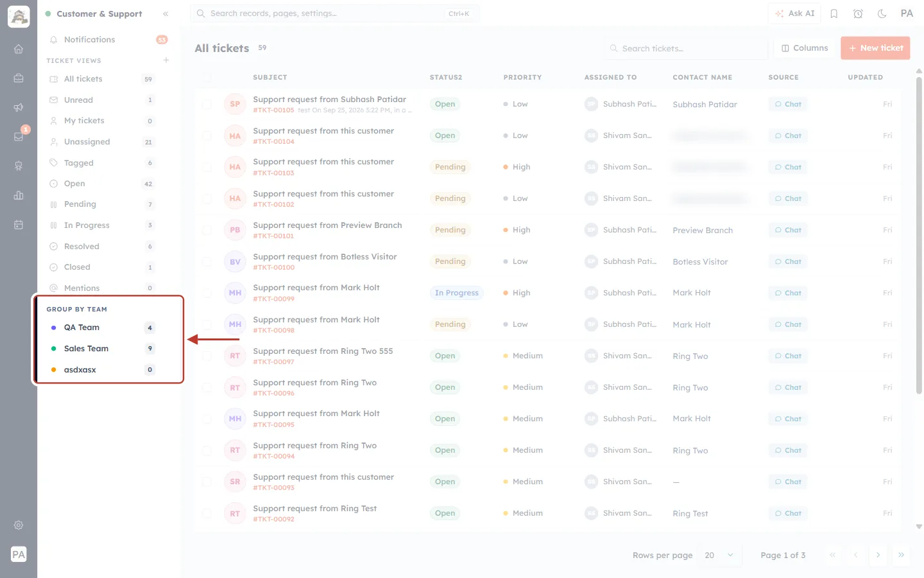Jump to last page with double-chevron icon
924x578 pixels.
pos(901,555)
